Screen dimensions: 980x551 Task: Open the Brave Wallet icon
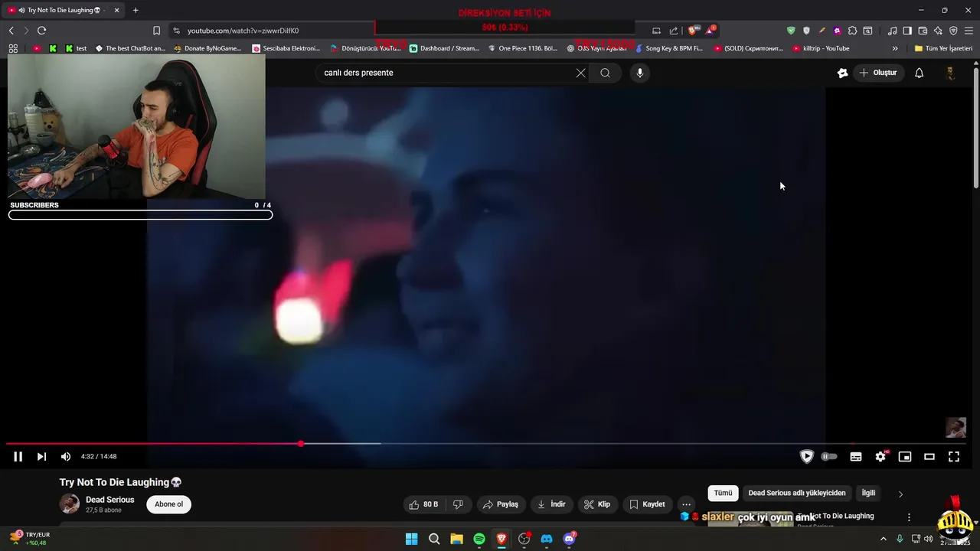tap(923, 31)
